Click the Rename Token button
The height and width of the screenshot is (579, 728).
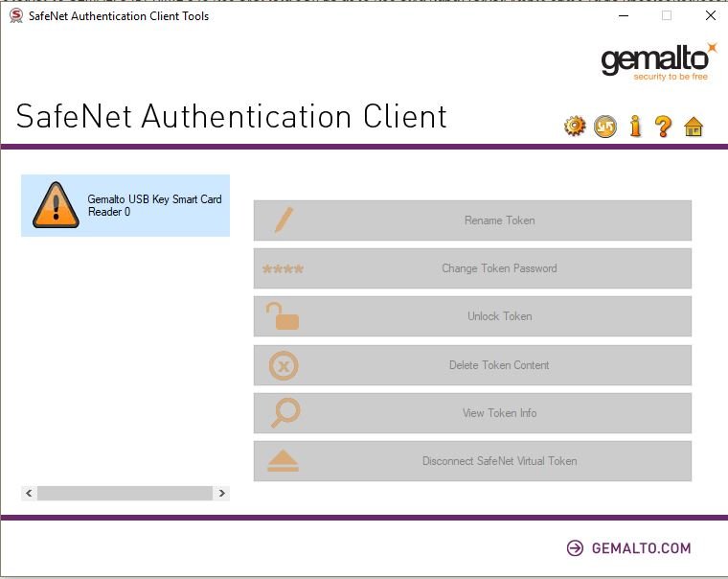pyautogui.click(x=472, y=220)
